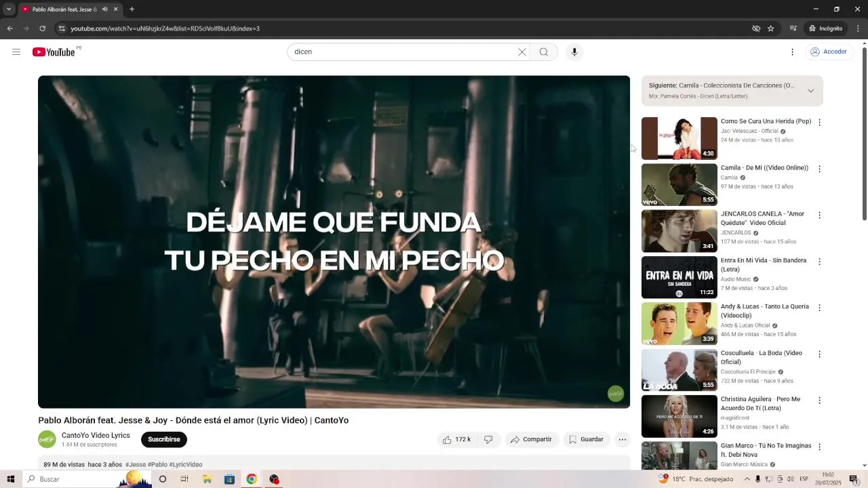Open options for Gian Marco video
Image resolution: width=868 pixels, height=488 pixels.
819,447
